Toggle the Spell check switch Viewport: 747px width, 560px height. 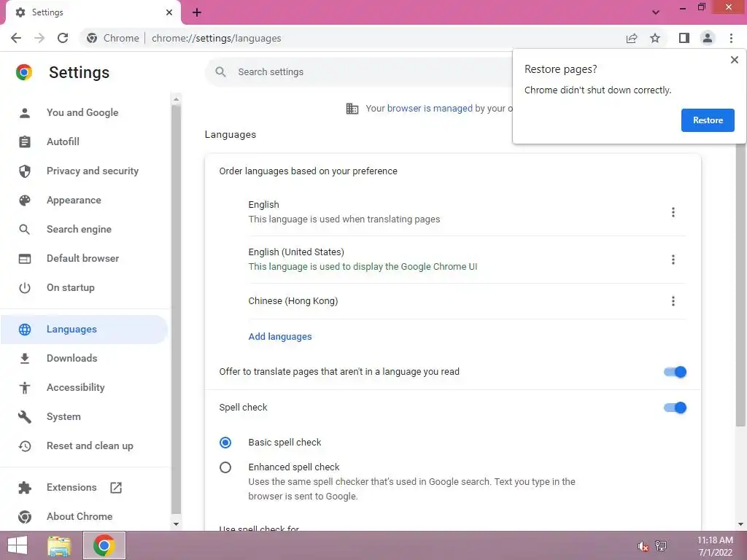tap(675, 408)
